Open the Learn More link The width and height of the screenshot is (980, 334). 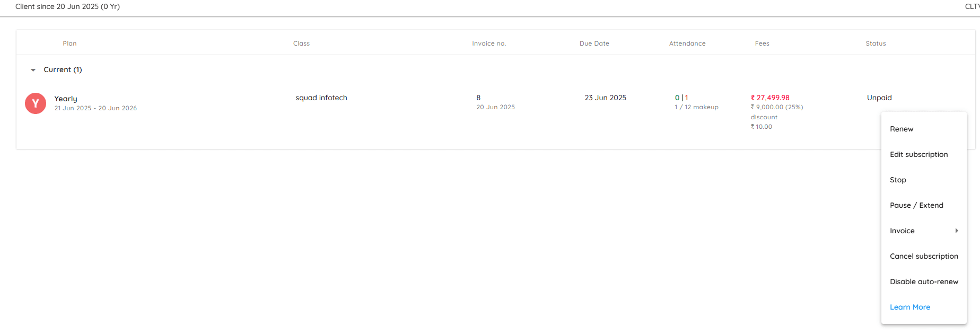tap(910, 307)
